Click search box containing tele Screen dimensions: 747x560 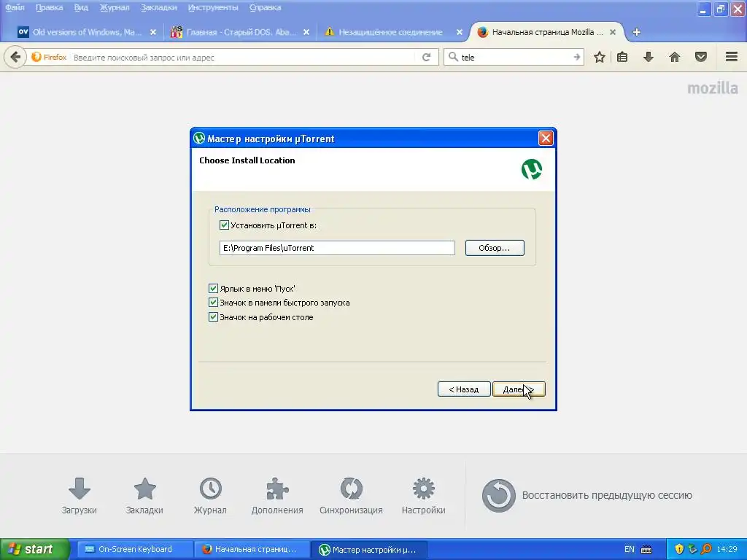click(x=514, y=57)
